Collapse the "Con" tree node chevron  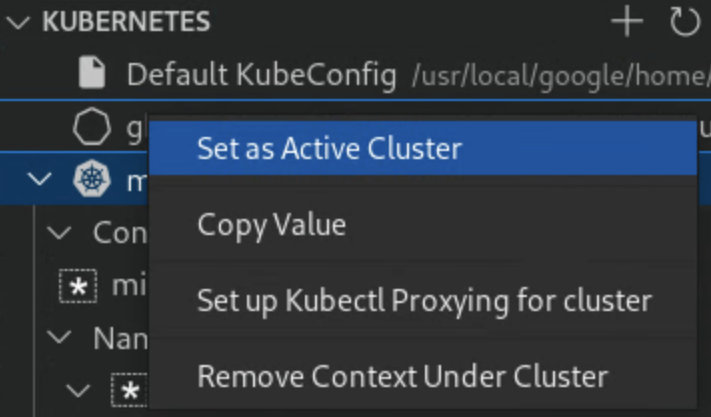[60, 234]
